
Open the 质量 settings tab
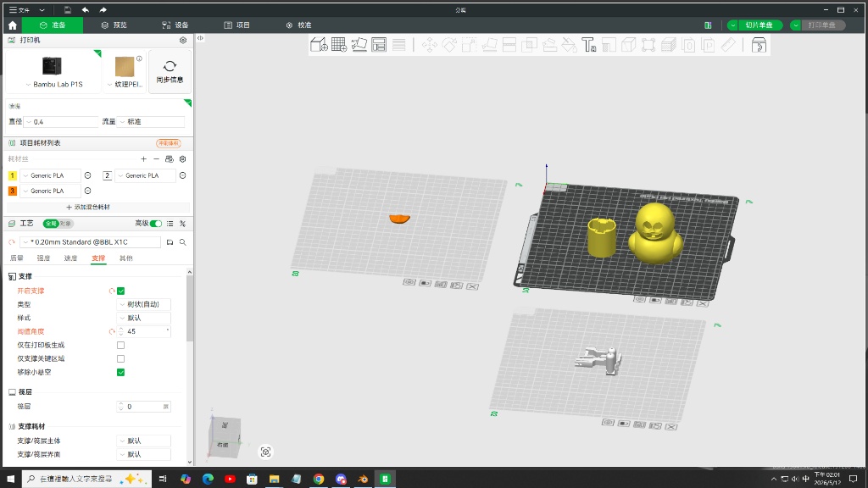17,258
